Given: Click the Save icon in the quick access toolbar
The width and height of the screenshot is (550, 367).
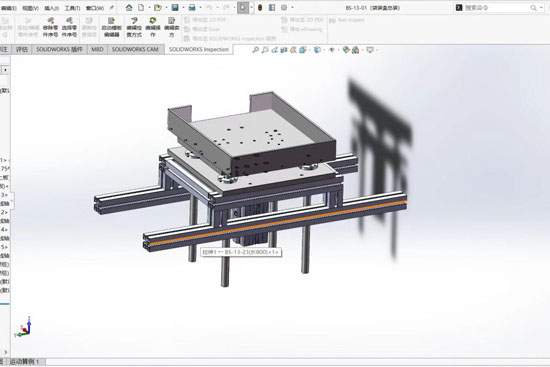Looking at the screenshot, I should click(175, 7).
